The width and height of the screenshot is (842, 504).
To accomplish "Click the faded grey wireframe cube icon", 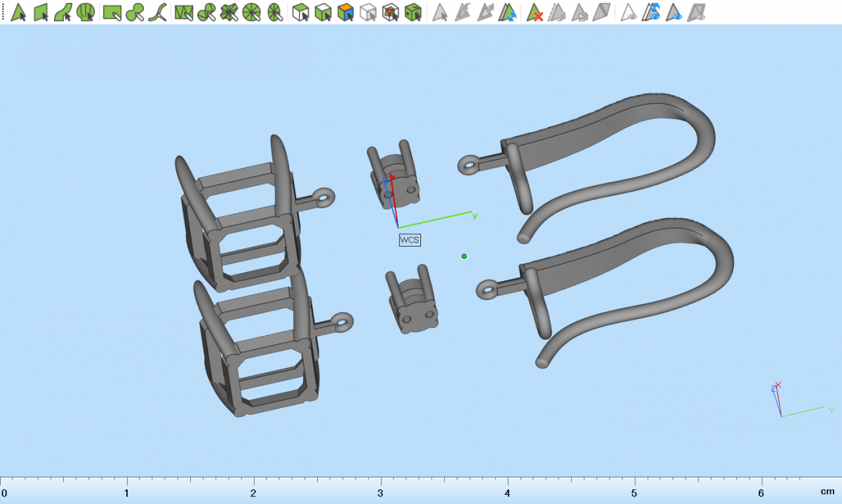I will [x=368, y=12].
